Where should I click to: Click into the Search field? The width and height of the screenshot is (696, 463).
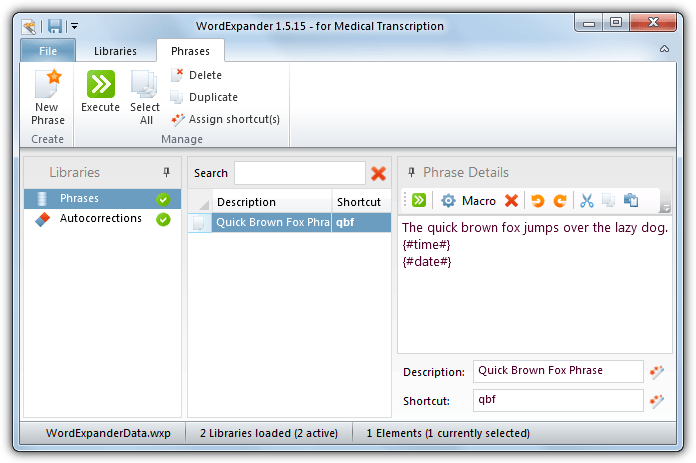tap(300, 173)
